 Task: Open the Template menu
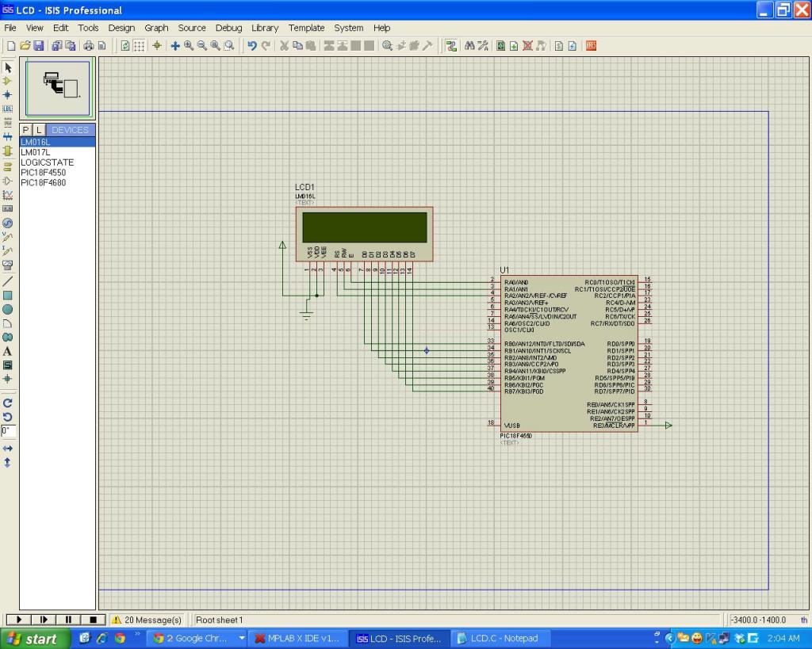(x=306, y=28)
